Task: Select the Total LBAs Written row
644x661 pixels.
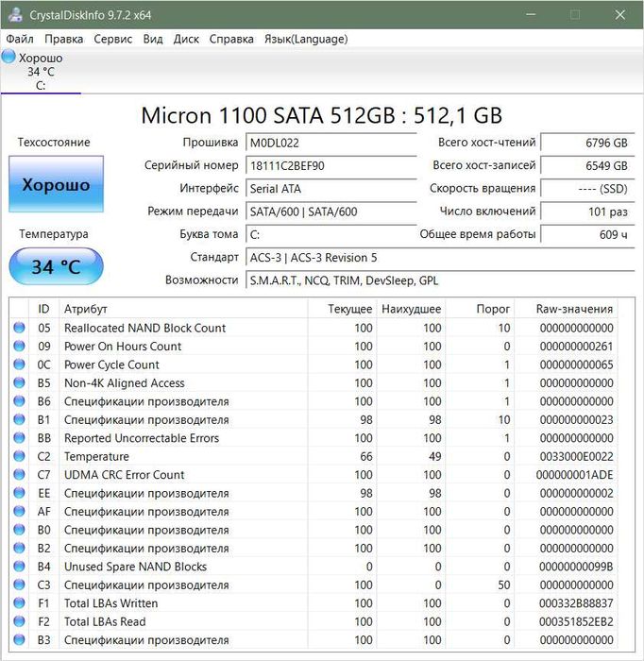Action: click(x=314, y=603)
